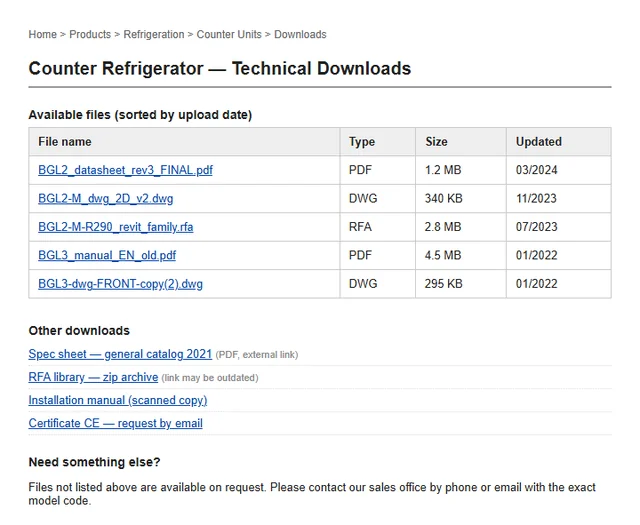Screen dimensions: 640x525
Task: Click 01/2022 date in BGL3 manual row
Action: 559,255
